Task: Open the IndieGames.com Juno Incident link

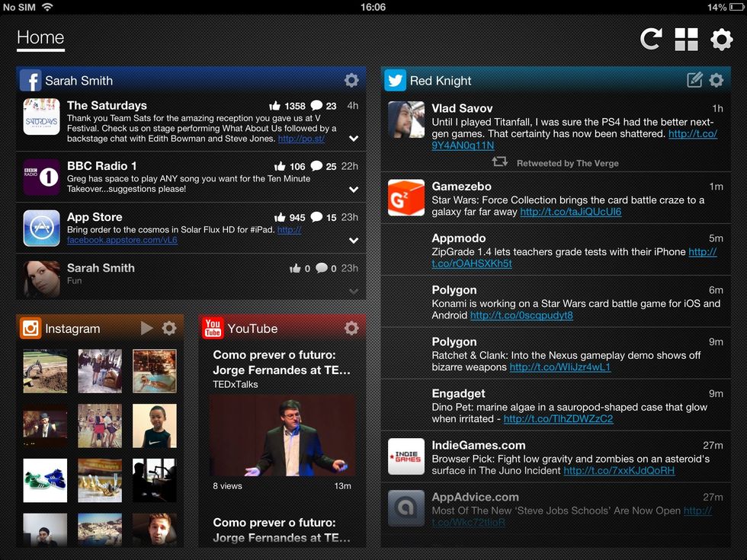Action: [x=619, y=471]
